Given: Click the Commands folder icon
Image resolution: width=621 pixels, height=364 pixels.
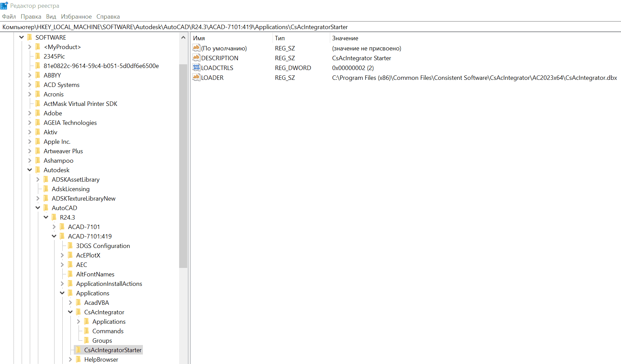Looking at the screenshot, I should pos(87,331).
